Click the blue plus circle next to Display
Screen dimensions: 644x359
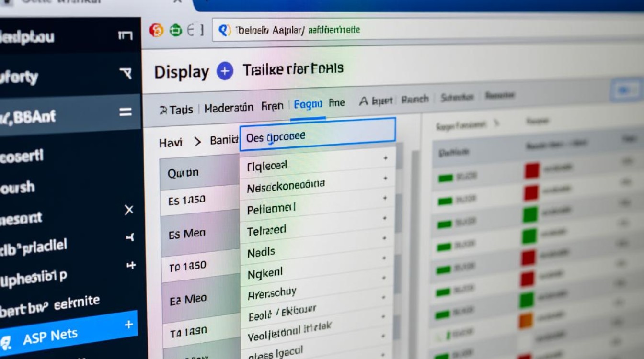pyautogui.click(x=225, y=71)
